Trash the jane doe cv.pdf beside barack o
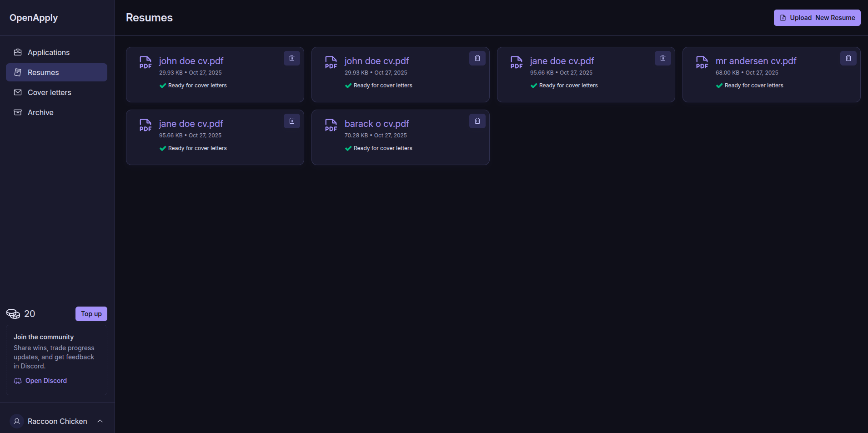Image resolution: width=868 pixels, height=433 pixels. [292, 121]
